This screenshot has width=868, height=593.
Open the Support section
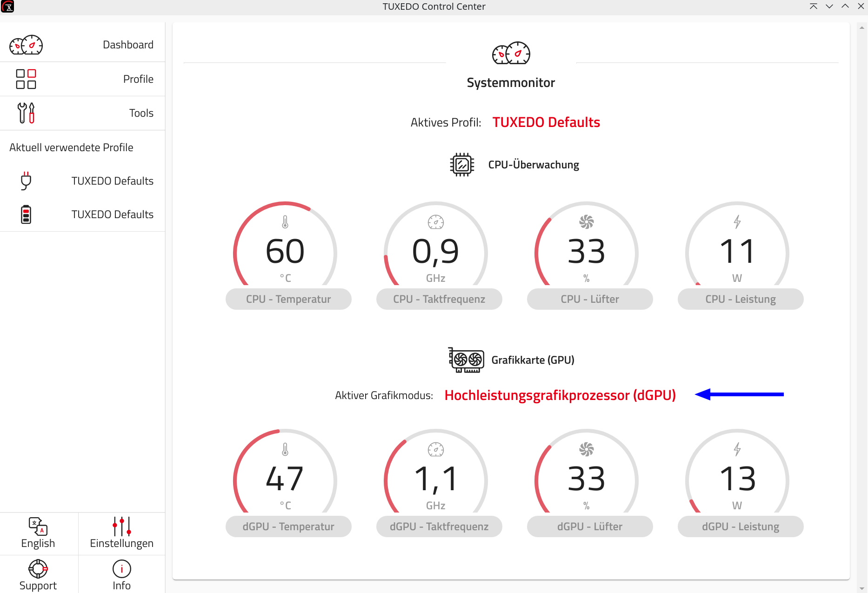point(39,574)
